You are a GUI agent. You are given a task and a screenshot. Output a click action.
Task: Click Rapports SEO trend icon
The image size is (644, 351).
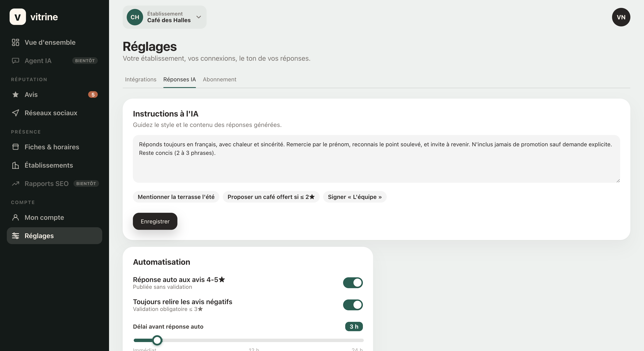(x=16, y=184)
